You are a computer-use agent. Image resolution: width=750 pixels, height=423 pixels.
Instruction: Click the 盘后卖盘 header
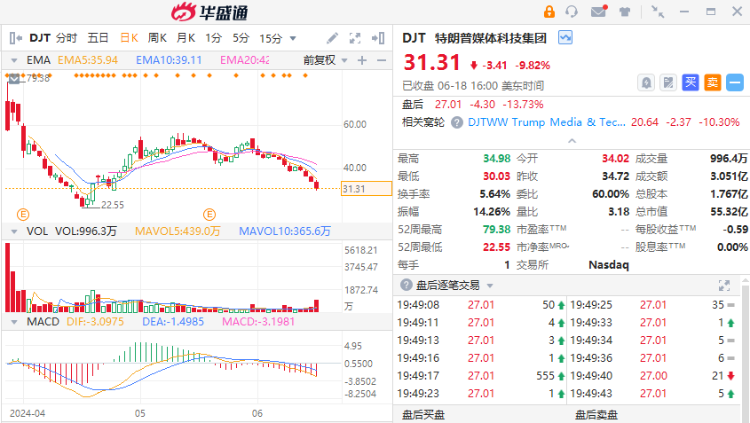[596, 415]
